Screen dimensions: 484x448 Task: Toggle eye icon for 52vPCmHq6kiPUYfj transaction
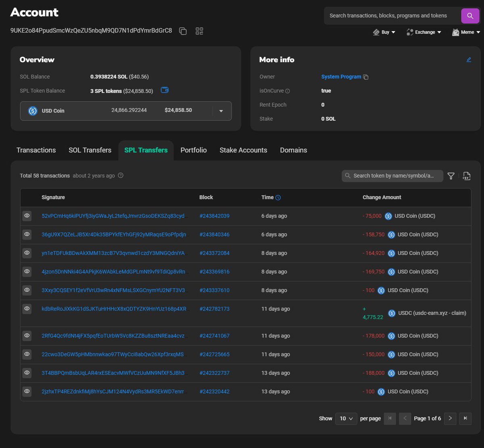coord(27,216)
